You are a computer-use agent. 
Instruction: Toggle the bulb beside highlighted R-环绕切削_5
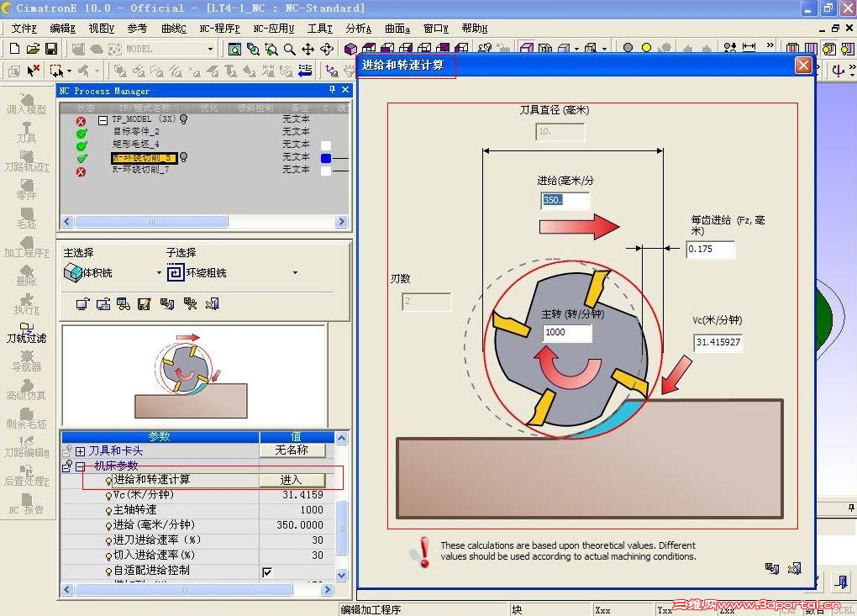184,157
